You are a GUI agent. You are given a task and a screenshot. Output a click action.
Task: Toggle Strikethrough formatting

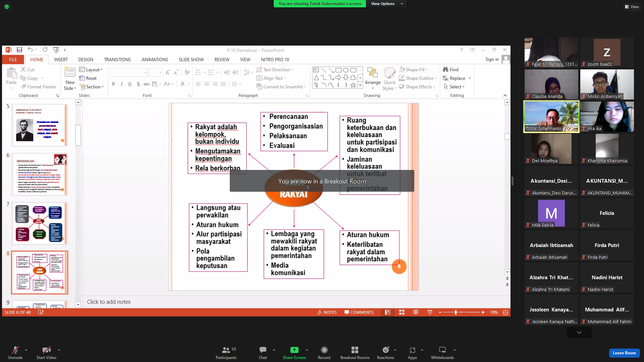(x=146, y=84)
